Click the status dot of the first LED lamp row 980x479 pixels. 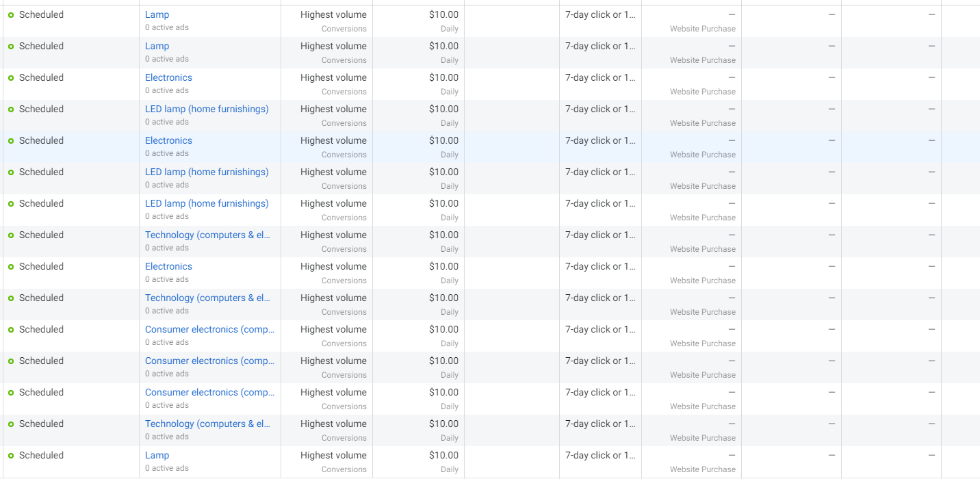[11, 109]
